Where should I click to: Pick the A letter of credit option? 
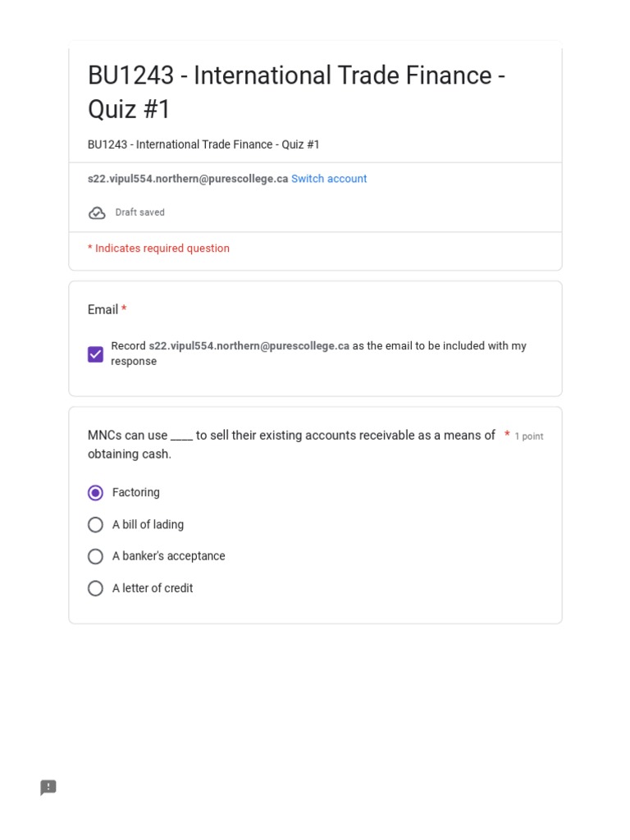pyautogui.click(x=96, y=588)
